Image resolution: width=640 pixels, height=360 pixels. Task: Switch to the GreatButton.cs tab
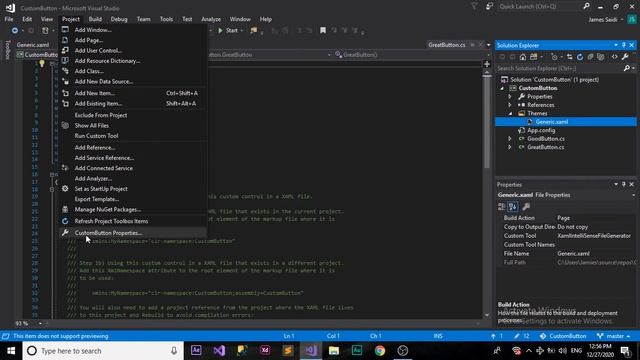click(447, 45)
